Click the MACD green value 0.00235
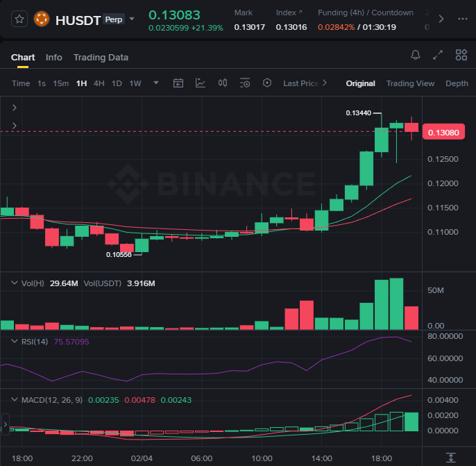 (x=103, y=400)
